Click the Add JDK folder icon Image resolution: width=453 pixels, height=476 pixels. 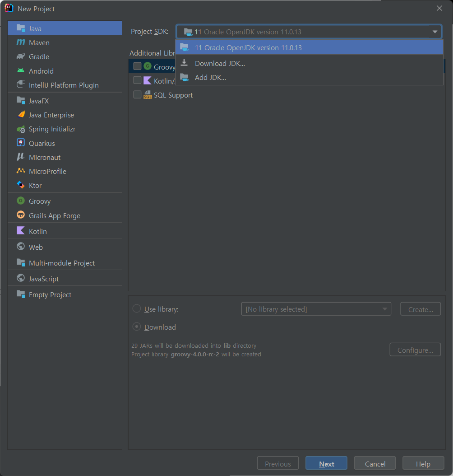(185, 77)
